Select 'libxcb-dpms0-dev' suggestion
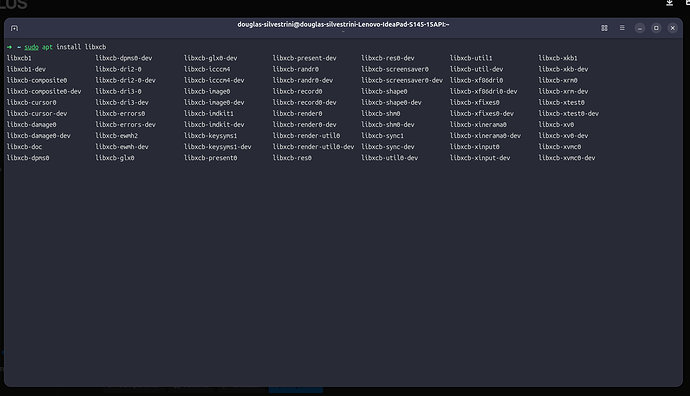690x396 pixels. [124, 58]
